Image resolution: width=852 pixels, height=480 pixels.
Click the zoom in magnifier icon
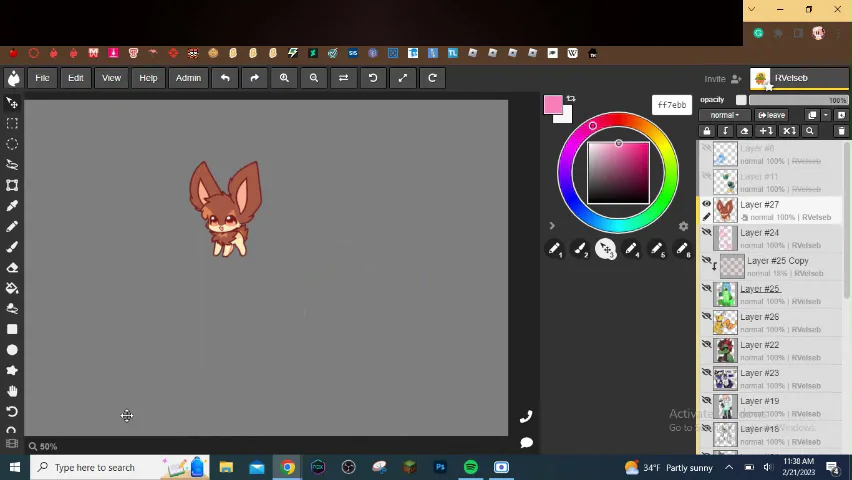[284, 78]
